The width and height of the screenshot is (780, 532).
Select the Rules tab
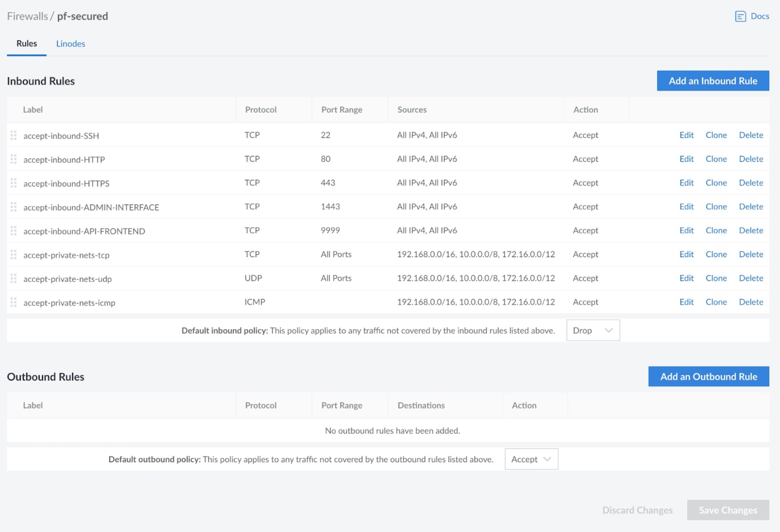tap(26, 43)
